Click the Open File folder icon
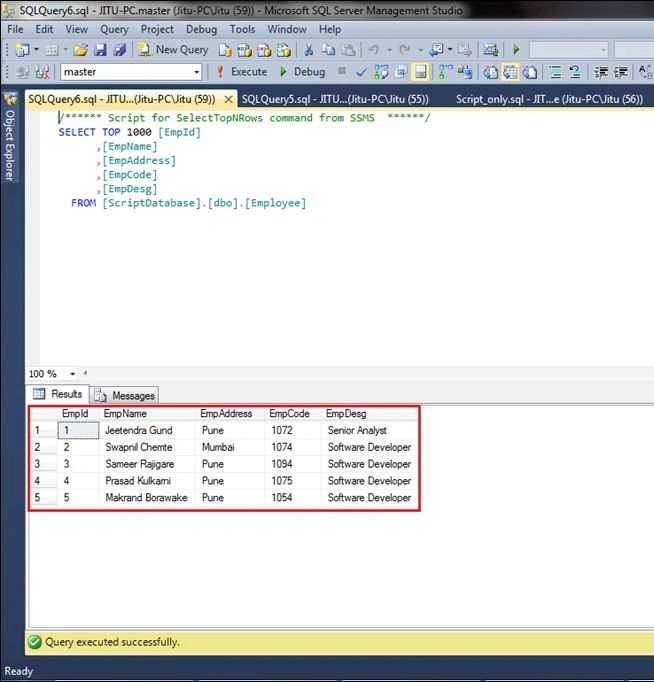654x682 pixels. coord(80,50)
